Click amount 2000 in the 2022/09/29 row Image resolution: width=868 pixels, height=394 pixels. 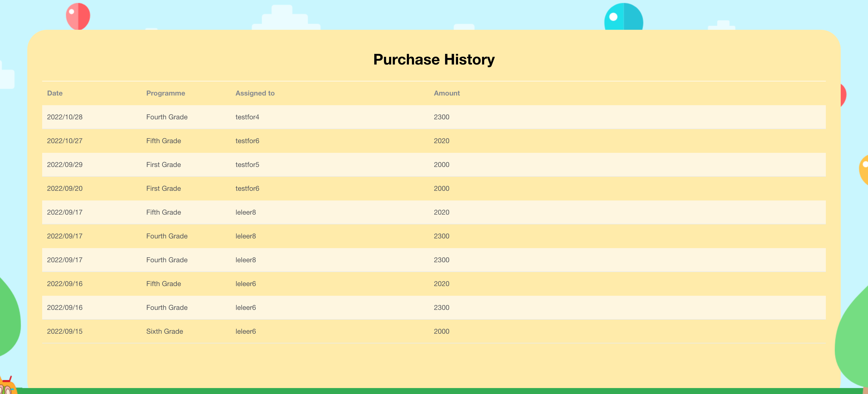tap(441, 165)
